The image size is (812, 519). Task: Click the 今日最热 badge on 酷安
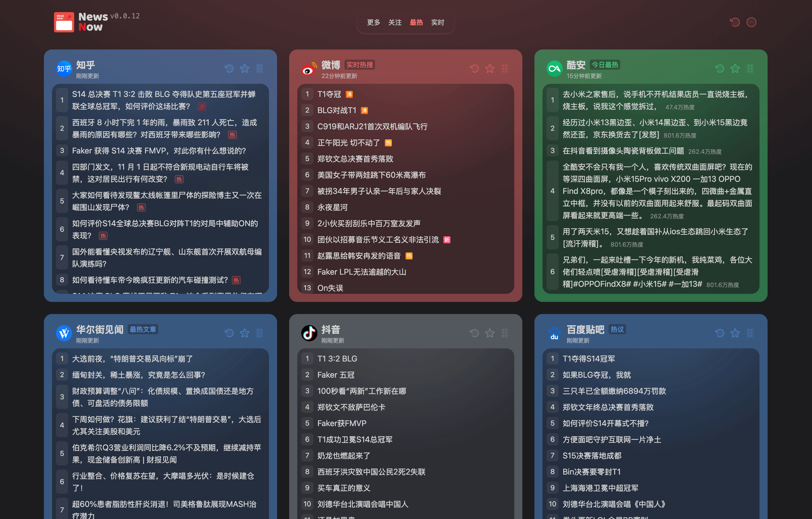pyautogui.click(x=605, y=65)
